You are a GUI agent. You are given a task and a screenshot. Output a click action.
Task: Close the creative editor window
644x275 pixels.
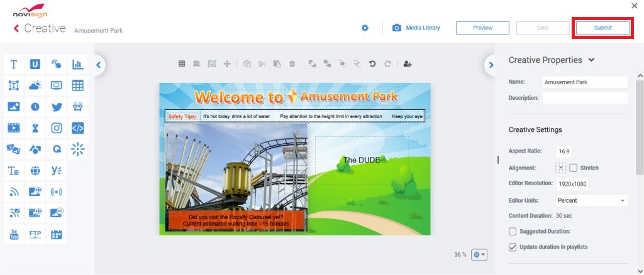pyautogui.click(x=634, y=6)
